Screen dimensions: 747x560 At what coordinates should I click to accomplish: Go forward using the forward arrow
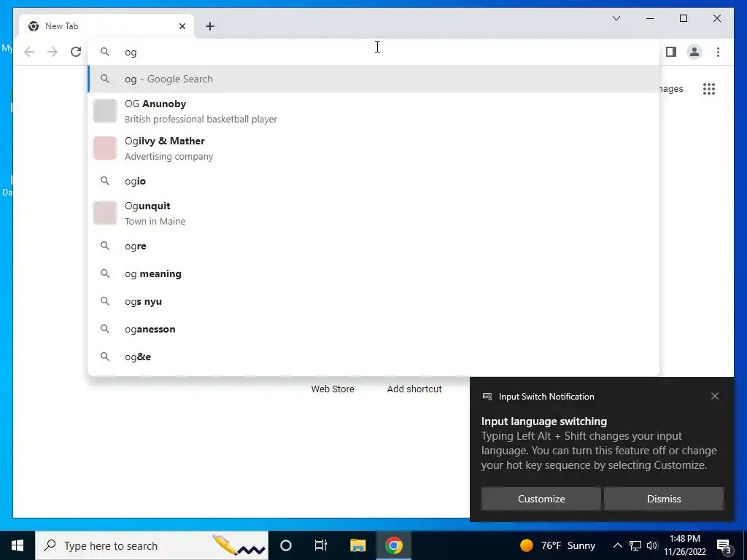point(53,52)
